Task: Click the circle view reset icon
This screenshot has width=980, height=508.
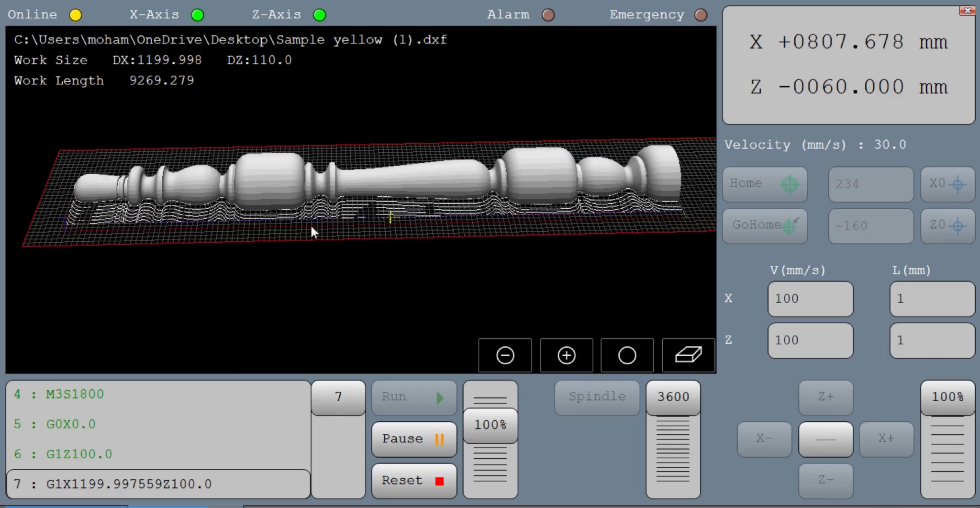Action: tap(627, 355)
